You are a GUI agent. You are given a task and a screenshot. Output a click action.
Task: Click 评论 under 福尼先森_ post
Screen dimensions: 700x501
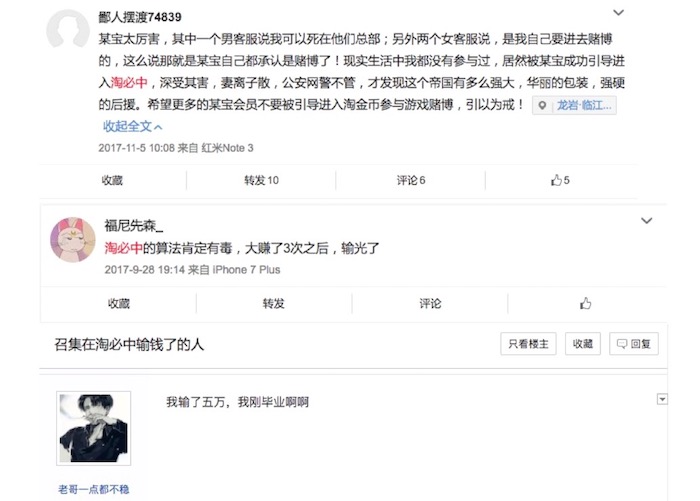click(430, 304)
